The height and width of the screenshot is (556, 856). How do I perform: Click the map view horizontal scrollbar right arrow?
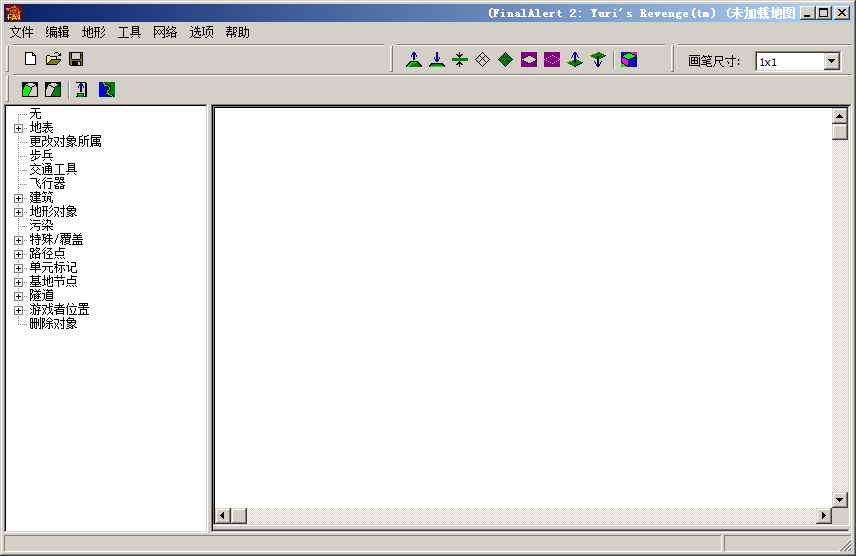[824, 515]
